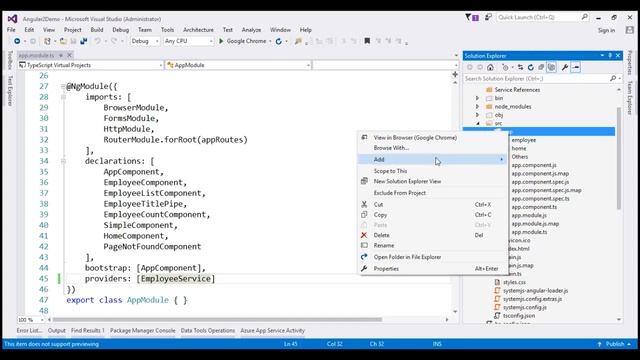Click Refresh icon in Solution Explorer
The height and width of the screenshot is (360, 640).
[x=531, y=67]
